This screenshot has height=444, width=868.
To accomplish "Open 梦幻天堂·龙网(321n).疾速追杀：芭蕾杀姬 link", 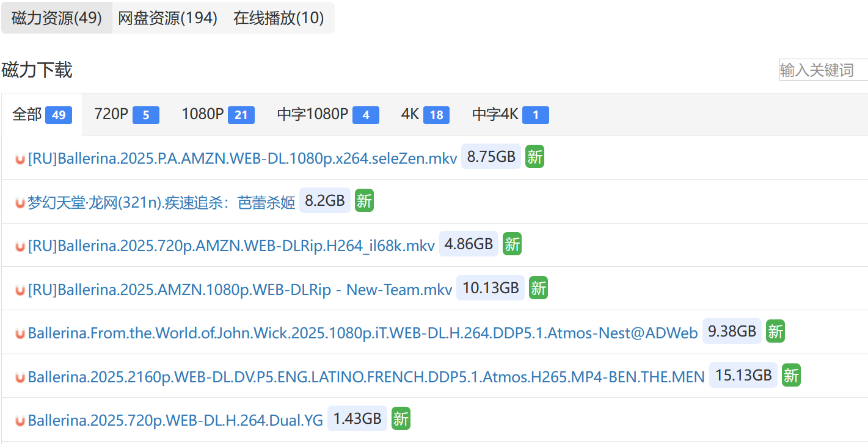I will coord(161,203).
